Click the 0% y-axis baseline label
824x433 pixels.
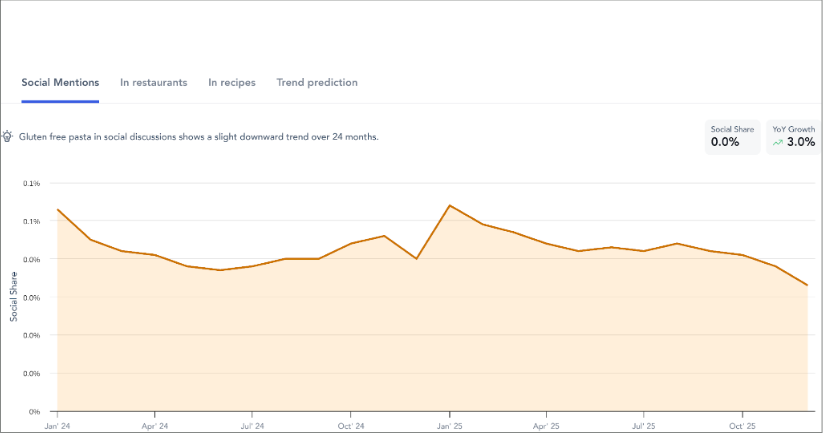pos(33,411)
